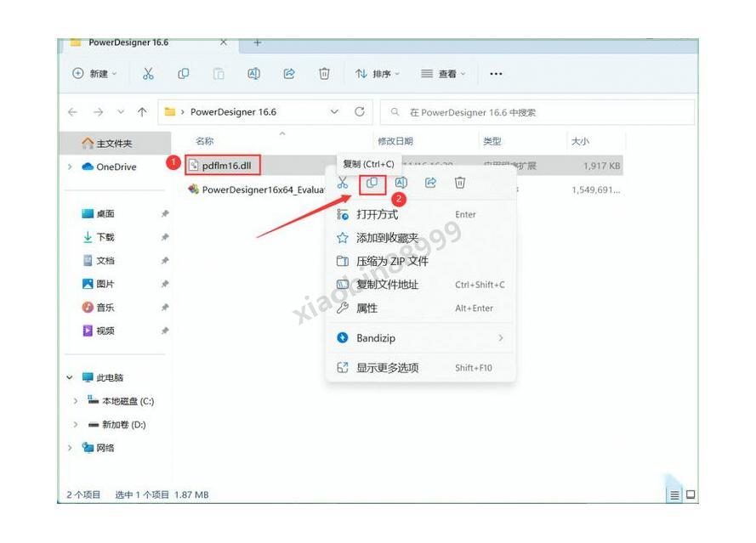Open the 新建 (New) dropdown
This screenshot has height=543, width=756.
point(94,74)
